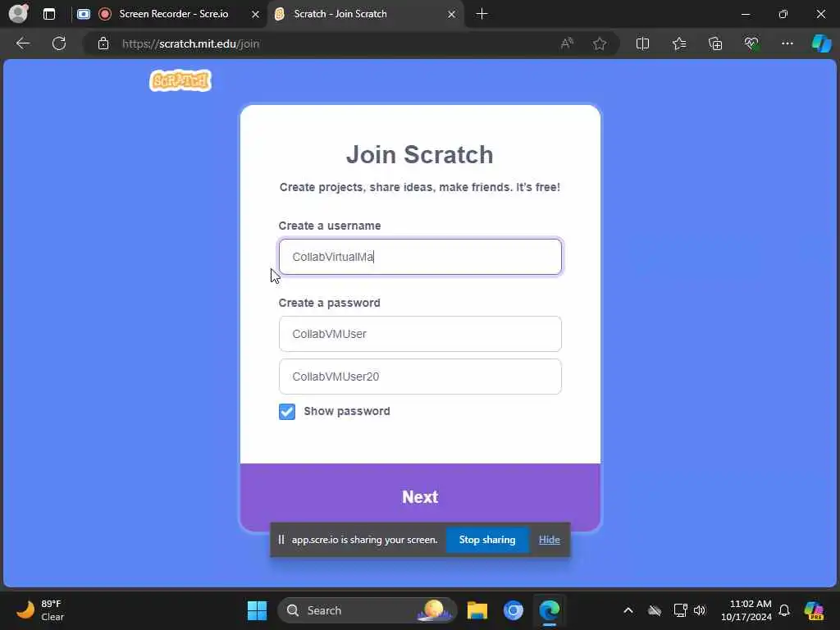Open the volume tray icon
This screenshot has width=840, height=630.
click(x=700, y=610)
